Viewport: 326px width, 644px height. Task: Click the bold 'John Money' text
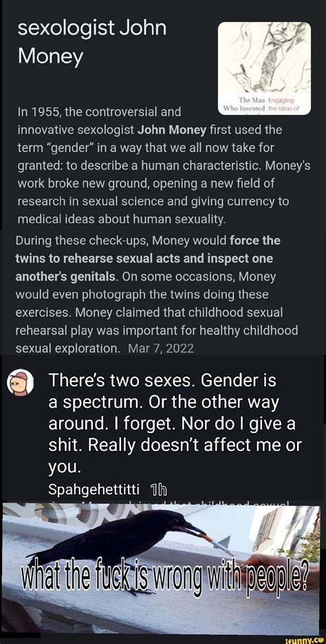pos(173,130)
